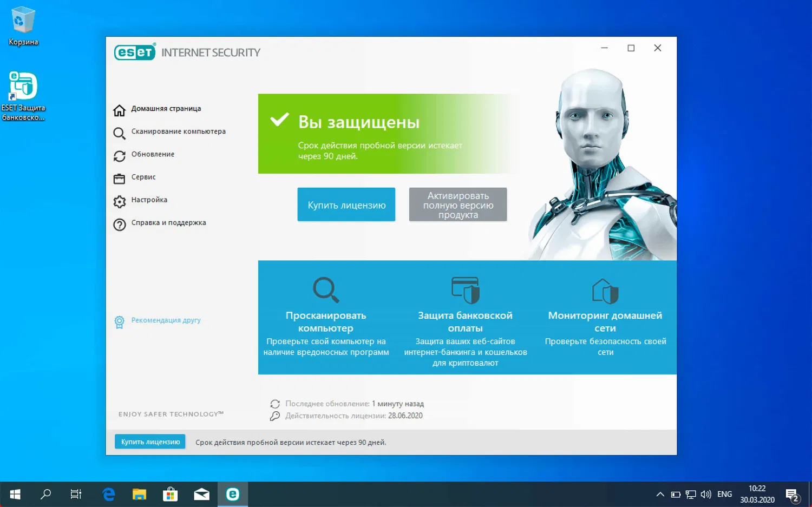Open Справка и поддержка help section
This screenshot has width=812, height=507.
pyautogui.click(x=168, y=222)
